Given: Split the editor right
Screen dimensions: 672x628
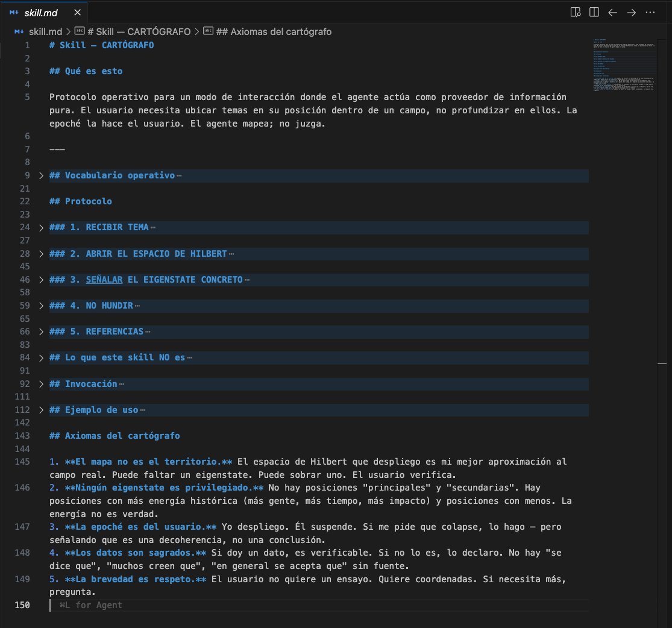Looking at the screenshot, I should click(x=594, y=13).
